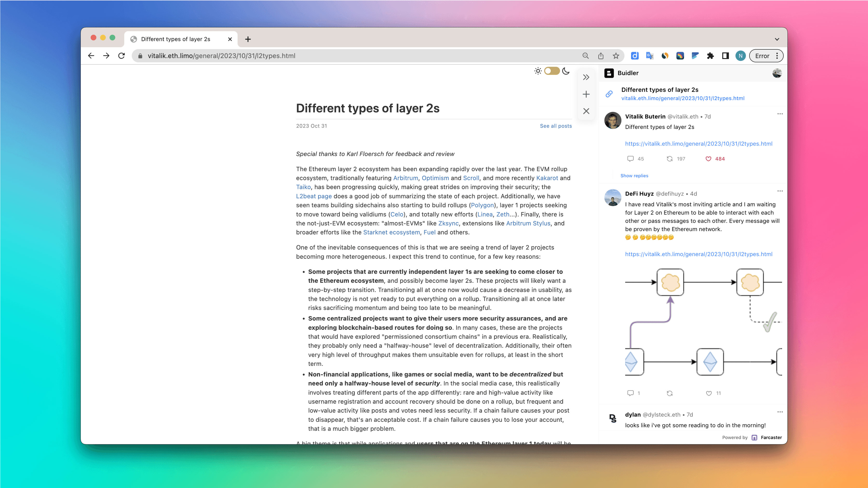Close the Different types of layer 2s tab
Viewport: 868px width, 488px height.
coord(230,39)
